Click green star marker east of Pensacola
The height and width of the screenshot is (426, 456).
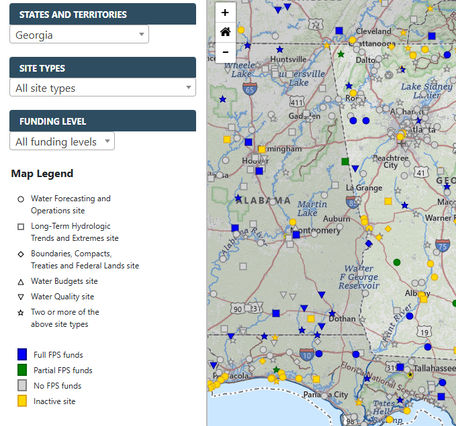click(x=276, y=369)
